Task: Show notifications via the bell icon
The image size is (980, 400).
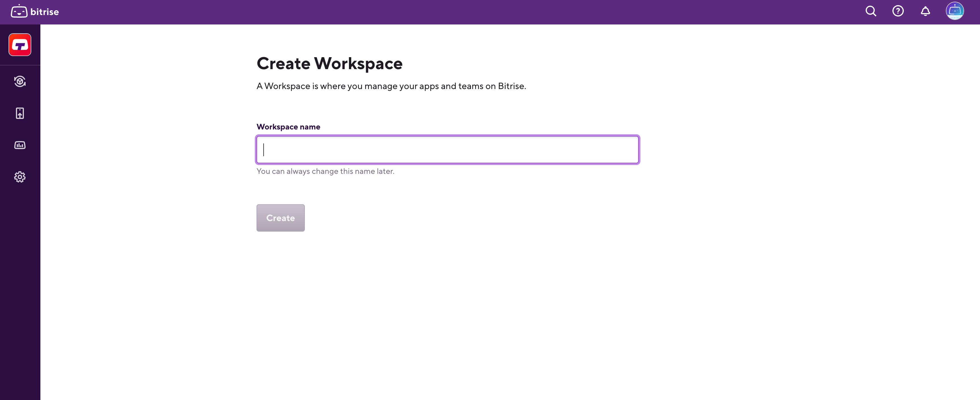Action: pyautogui.click(x=925, y=11)
